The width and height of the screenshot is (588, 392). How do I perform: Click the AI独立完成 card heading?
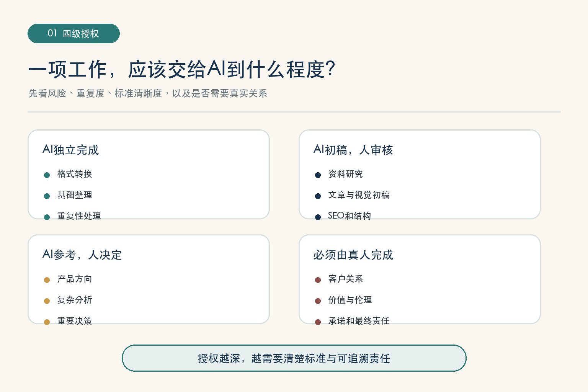[x=70, y=150]
